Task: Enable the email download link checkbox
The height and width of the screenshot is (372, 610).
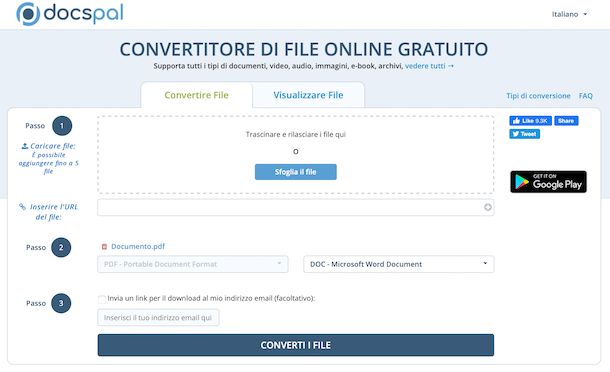Action: coord(102,299)
